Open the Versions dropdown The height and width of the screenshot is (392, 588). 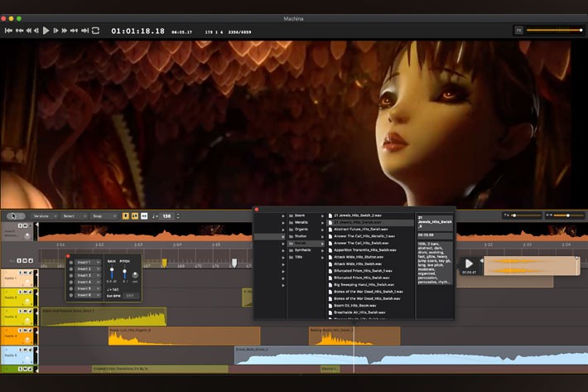pos(45,216)
